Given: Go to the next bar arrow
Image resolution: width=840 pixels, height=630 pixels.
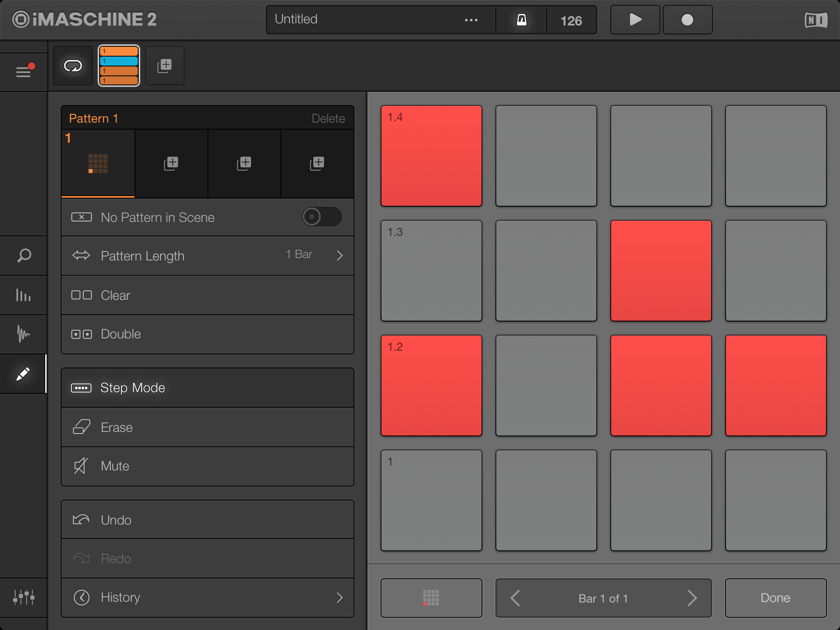Looking at the screenshot, I should (x=692, y=598).
